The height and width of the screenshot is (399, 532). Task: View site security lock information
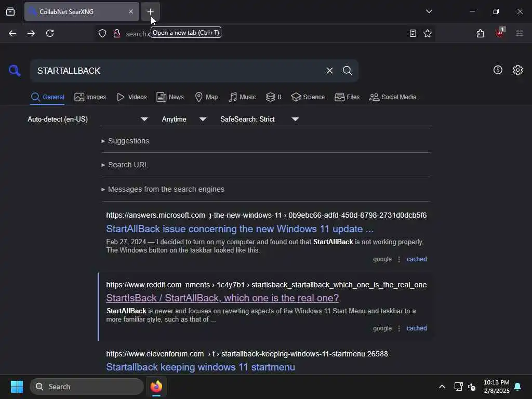117,33
